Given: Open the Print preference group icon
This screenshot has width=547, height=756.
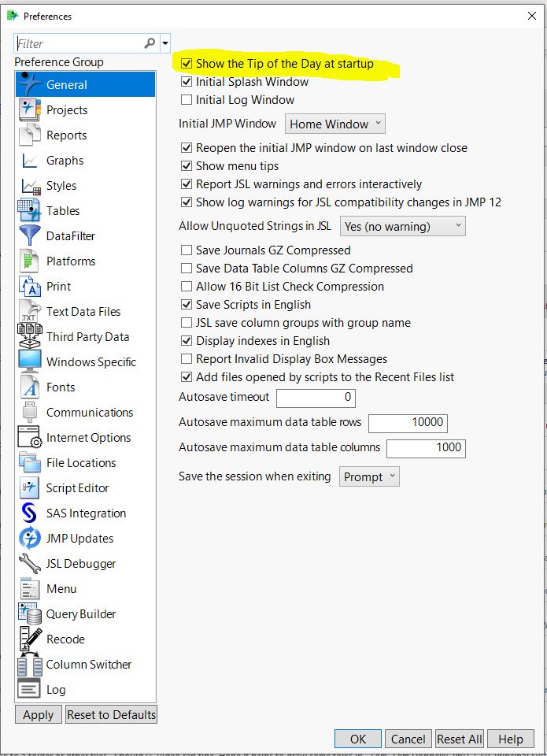Looking at the screenshot, I should point(30,287).
